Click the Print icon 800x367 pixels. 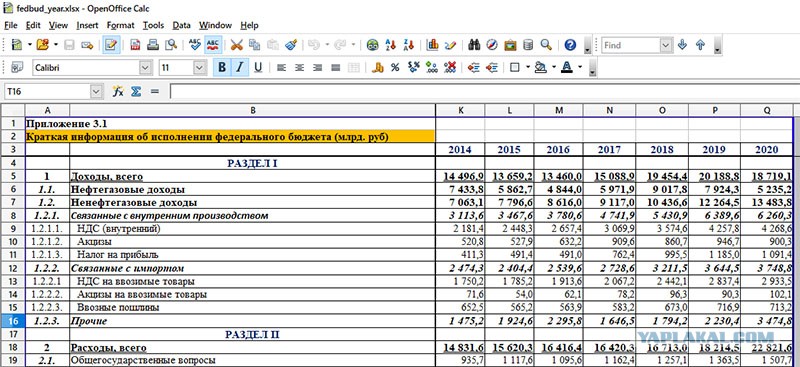pyautogui.click(x=153, y=45)
